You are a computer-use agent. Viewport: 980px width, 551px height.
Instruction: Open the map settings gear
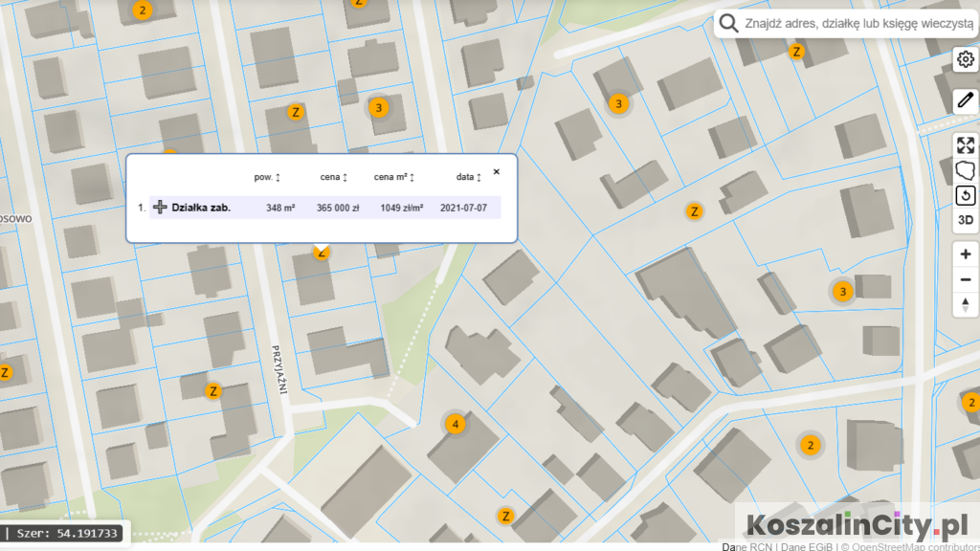click(x=966, y=59)
